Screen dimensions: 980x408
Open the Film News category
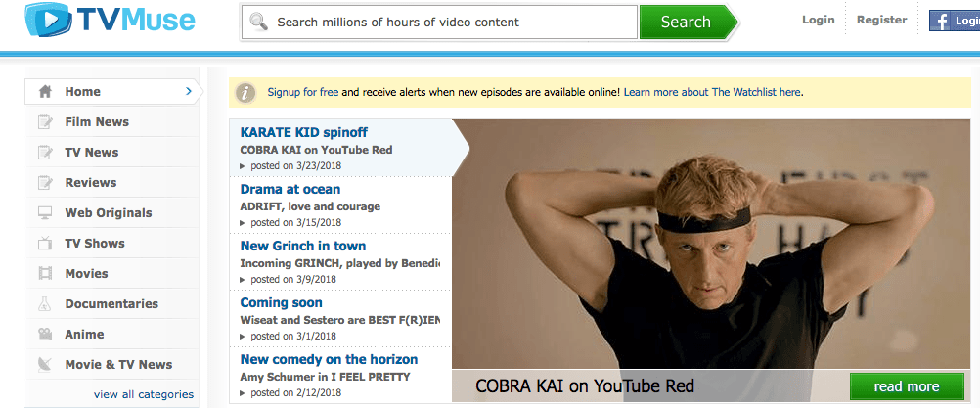[x=112, y=122]
